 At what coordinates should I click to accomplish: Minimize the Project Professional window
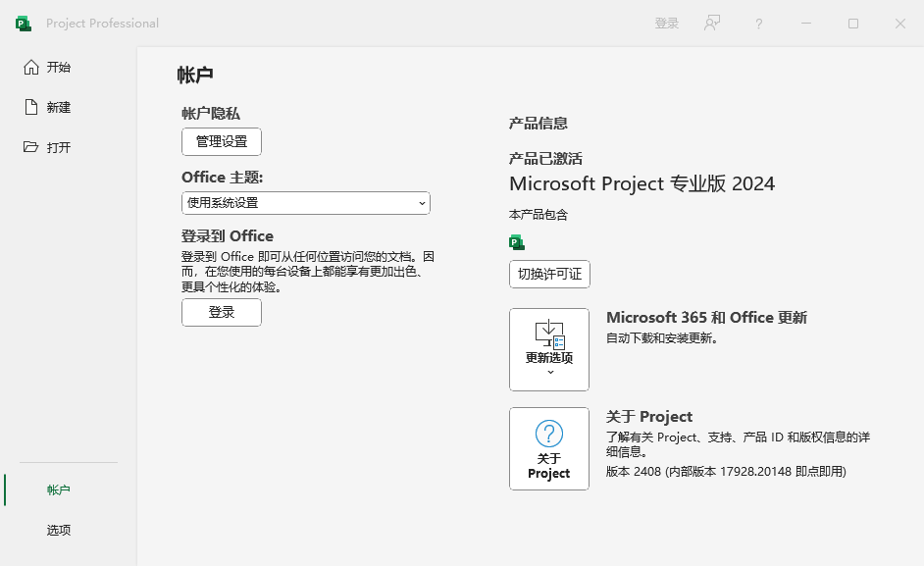806,24
